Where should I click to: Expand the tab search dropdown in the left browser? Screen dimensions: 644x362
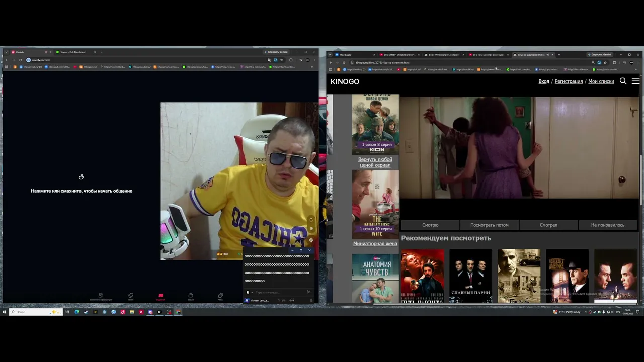click(x=7, y=52)
